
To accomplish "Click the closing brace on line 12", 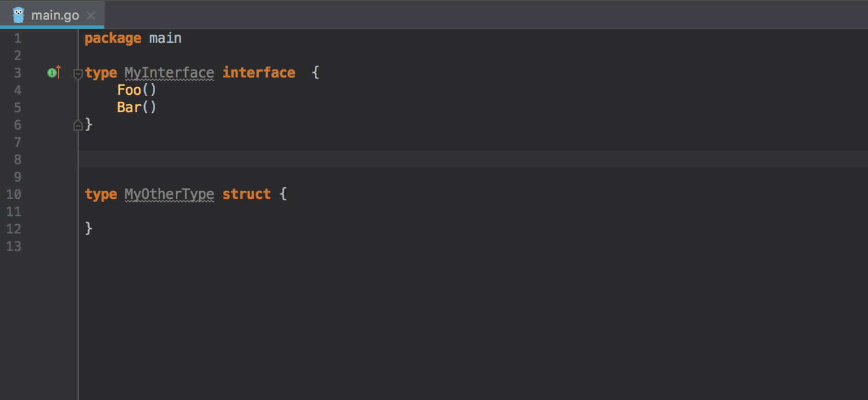I will tap(89, 229).
